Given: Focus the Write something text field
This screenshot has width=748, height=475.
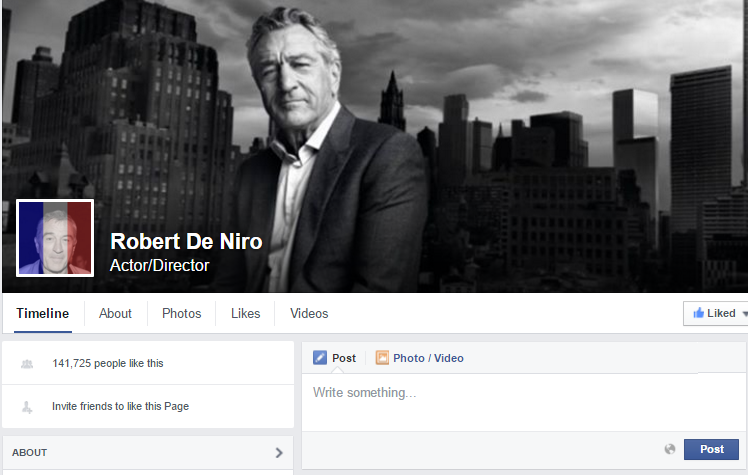Looking at the screenshot, I should click(524, 402).
